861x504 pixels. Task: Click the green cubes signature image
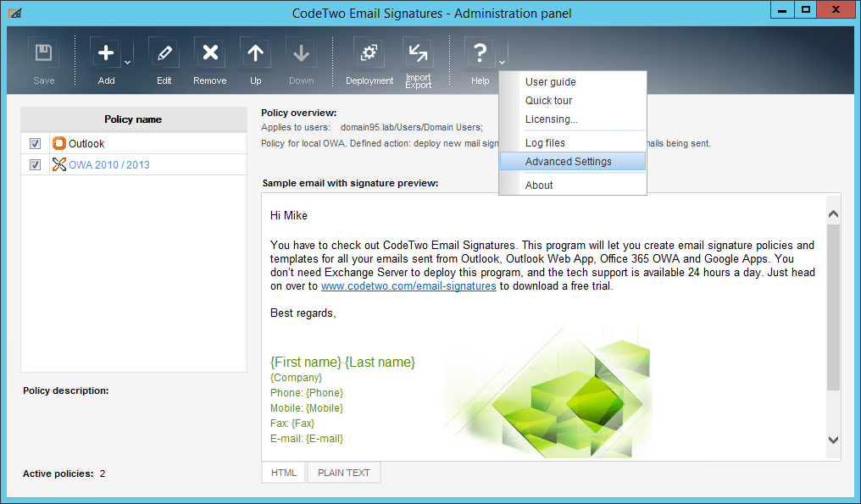pyautogui.click(x=549, y=392)
